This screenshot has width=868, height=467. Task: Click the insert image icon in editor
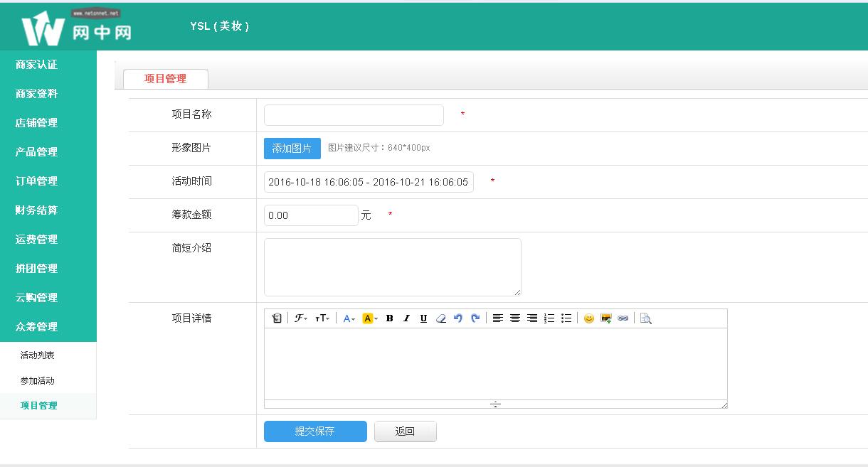[605, 318]
